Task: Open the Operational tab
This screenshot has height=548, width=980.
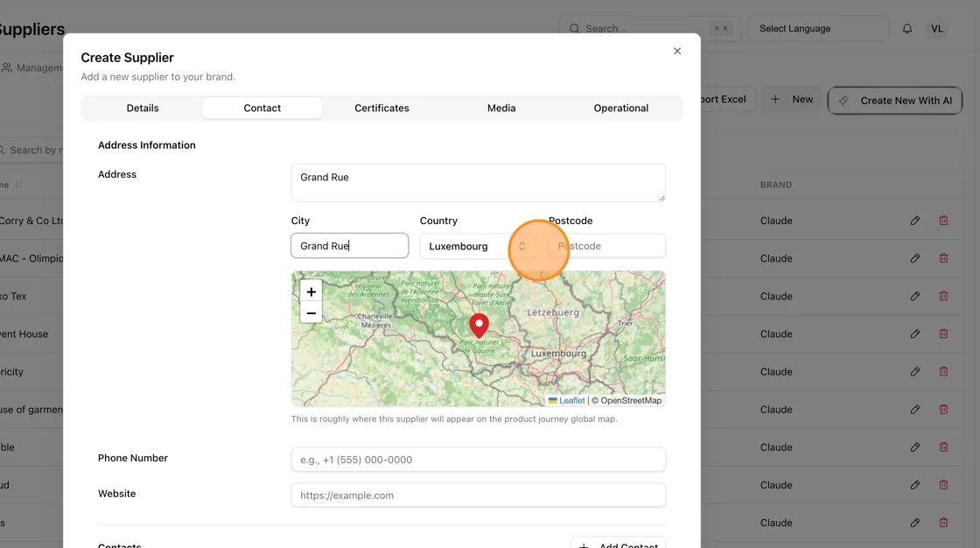Action: coord(620,109)
